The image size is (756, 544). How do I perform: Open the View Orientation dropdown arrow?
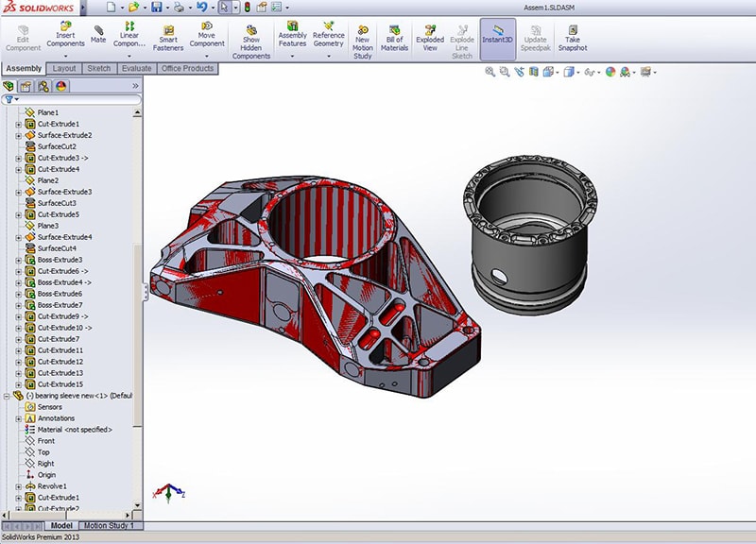click(557, 71)
